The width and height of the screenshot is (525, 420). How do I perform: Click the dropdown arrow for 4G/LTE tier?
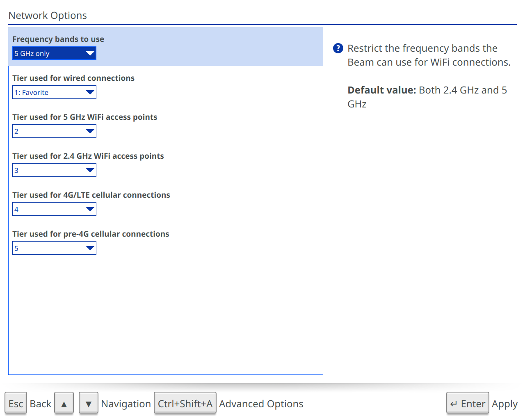coord(90,209)
